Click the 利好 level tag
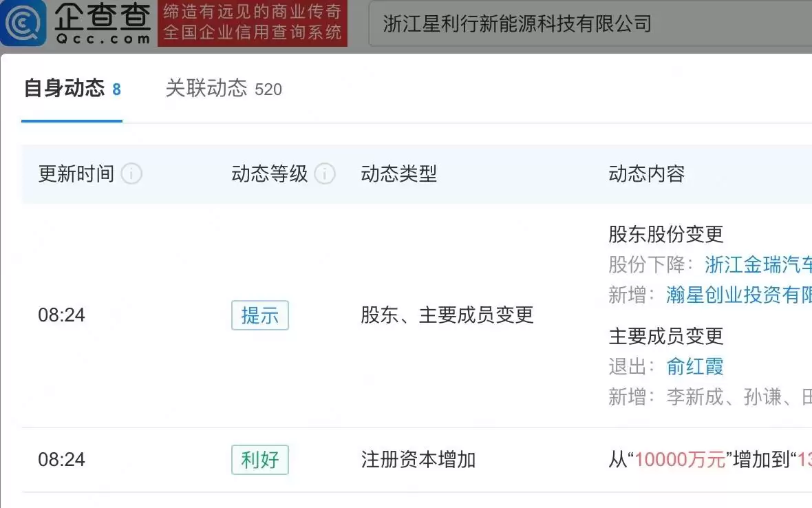This screenshot has width=812, height=508. pos(260,459)
